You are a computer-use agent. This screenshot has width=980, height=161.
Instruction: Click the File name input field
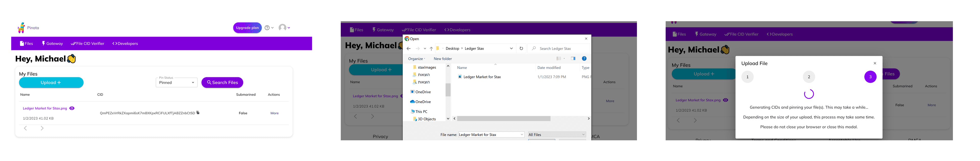(x=489, y=135)
